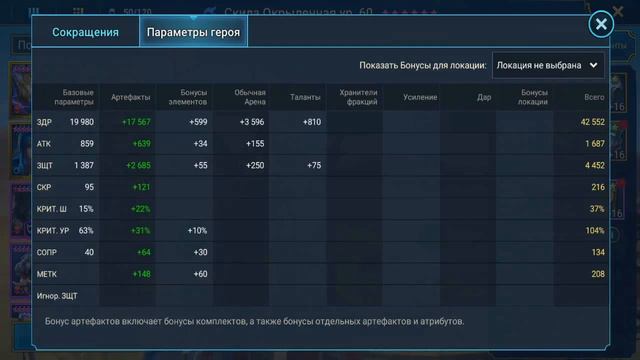Click artifact crit chance bonus +22%
640x360 pixels.
pos(140,209)
